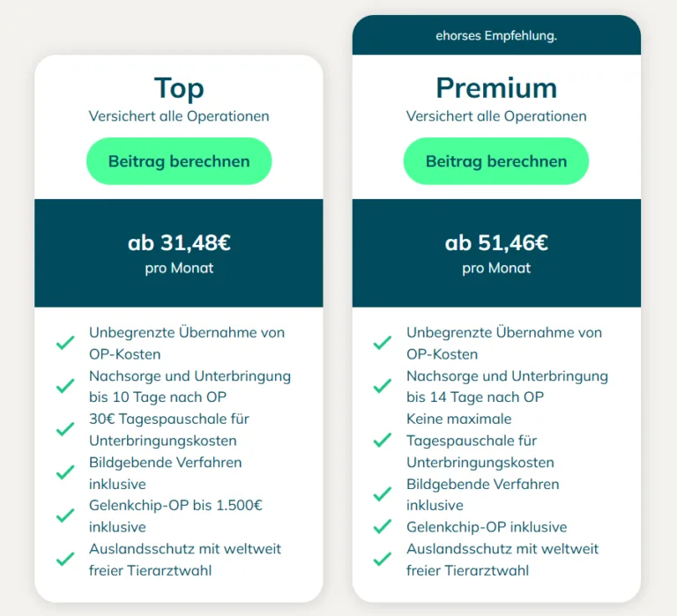Click Premium plan unbegrenzte OP-Kosten checkmark
Screen dimensions: 677x616
point(383,343)
